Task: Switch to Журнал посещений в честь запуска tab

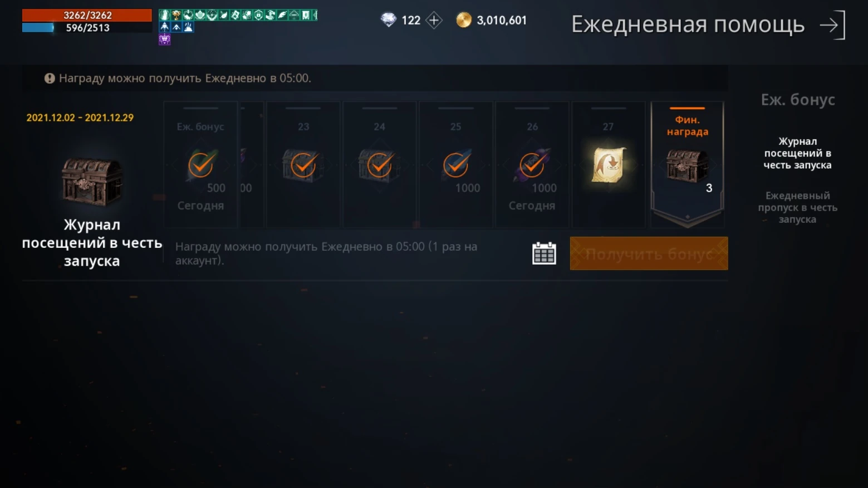Action: pos(797,153)
